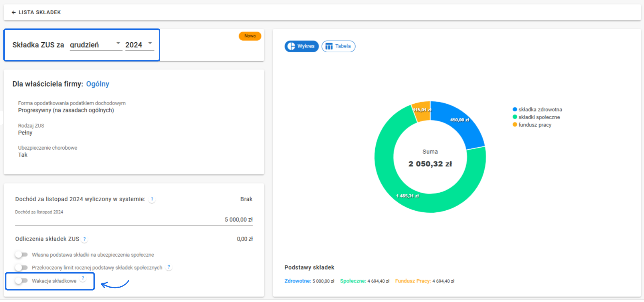Viewport: 644px width, 302px height.
Task: Open help icon beside Odliczenia składek ZUS
Action: [x=85, y=239]
